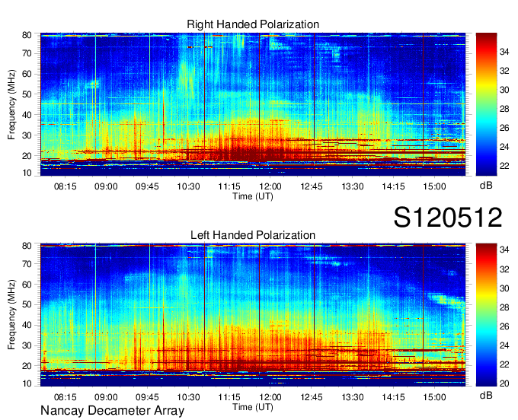Click the 14:15 tick under the right-handed plot
The image size is (518, 420).
[x=394, y=186]
